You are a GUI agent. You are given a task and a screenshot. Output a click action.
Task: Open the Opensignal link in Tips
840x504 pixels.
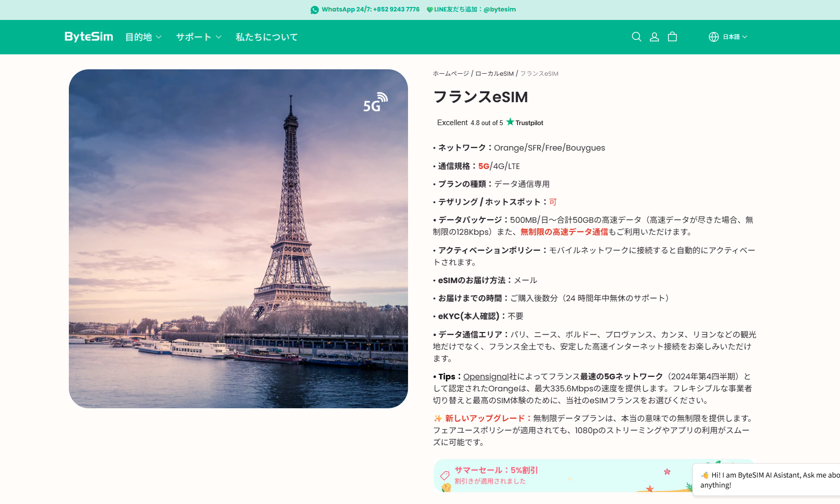486,377
